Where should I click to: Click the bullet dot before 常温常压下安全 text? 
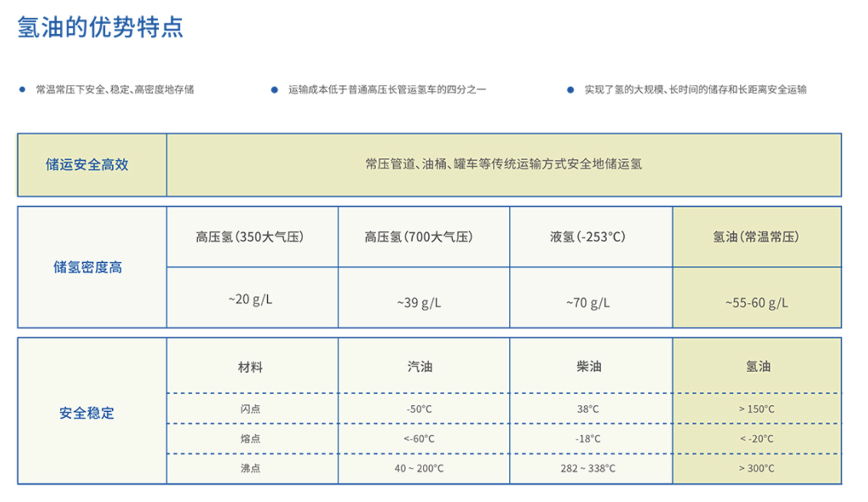[x=22, y=90]
